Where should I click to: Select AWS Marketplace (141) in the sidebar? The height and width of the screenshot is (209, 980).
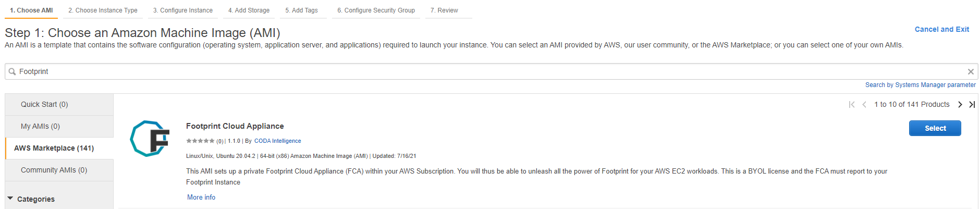click(59, 149)
